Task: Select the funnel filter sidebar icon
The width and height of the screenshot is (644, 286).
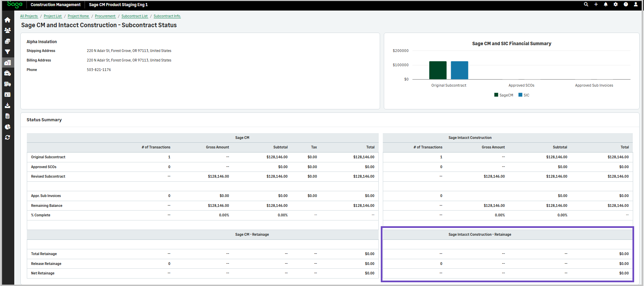Action: coord(7,52)
